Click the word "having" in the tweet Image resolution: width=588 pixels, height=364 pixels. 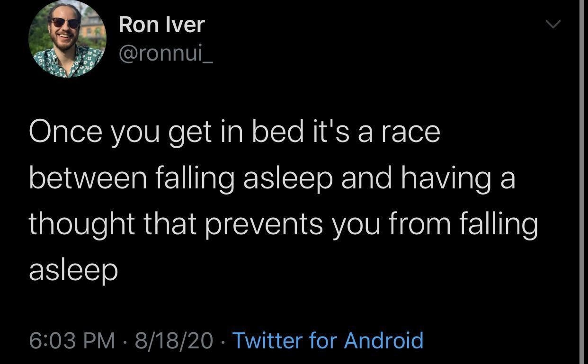(446, 178)
